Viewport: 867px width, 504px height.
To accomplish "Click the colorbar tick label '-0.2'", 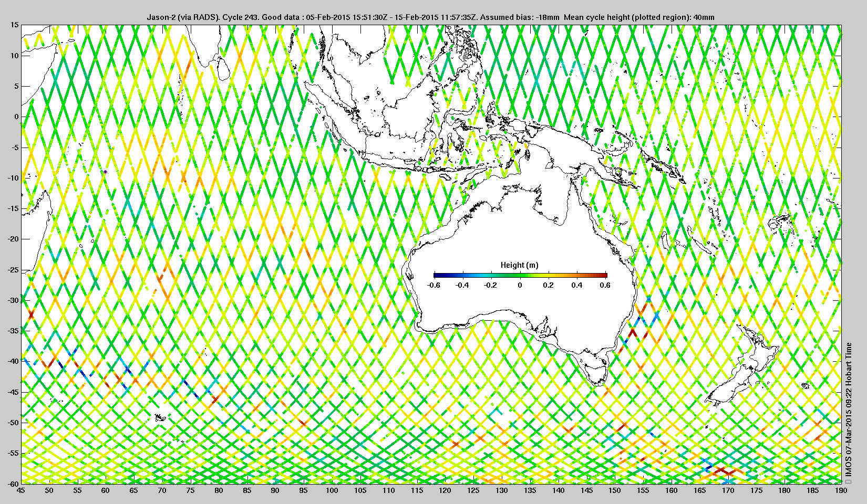I will click(x=491, y=286).
